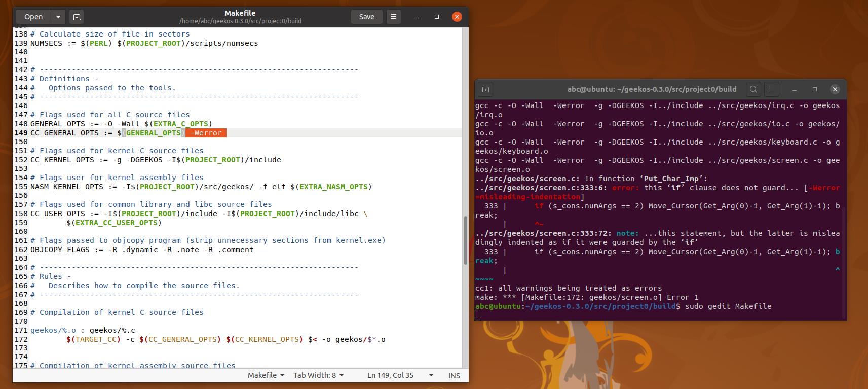This screenshot has width=868, height=389.
Task: Click the CC_USER_OPTS line 158
Action: tap(199, 214)
